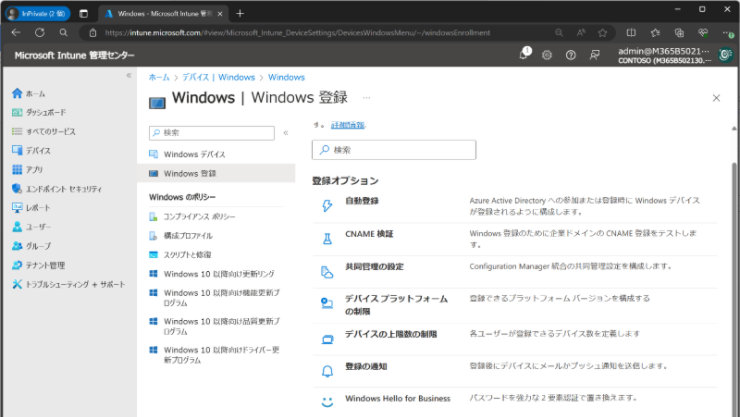Click the Windows Hello for Business smiley icon
The width and height of the screenshot is (740, 417).
(x=327, y=402)
